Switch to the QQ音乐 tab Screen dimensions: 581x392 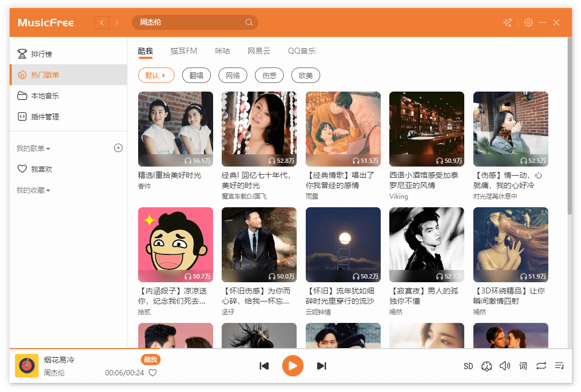tap(301, 51)
